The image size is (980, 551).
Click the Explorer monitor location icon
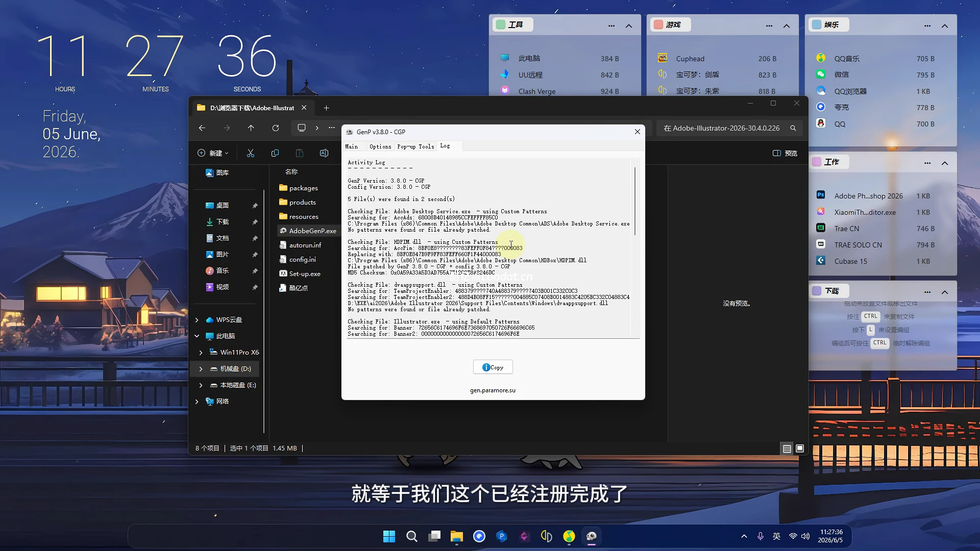tap(302, 128)
